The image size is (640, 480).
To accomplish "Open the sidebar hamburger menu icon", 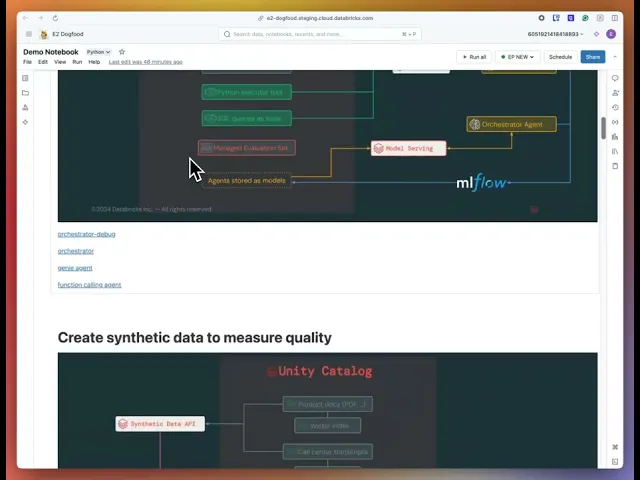I will [29, 34].
